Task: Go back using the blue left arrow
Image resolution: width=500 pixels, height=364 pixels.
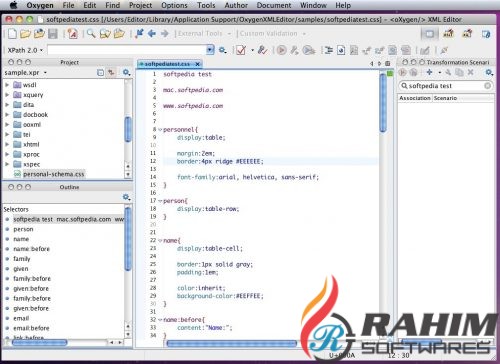Action: click(152, 33)
